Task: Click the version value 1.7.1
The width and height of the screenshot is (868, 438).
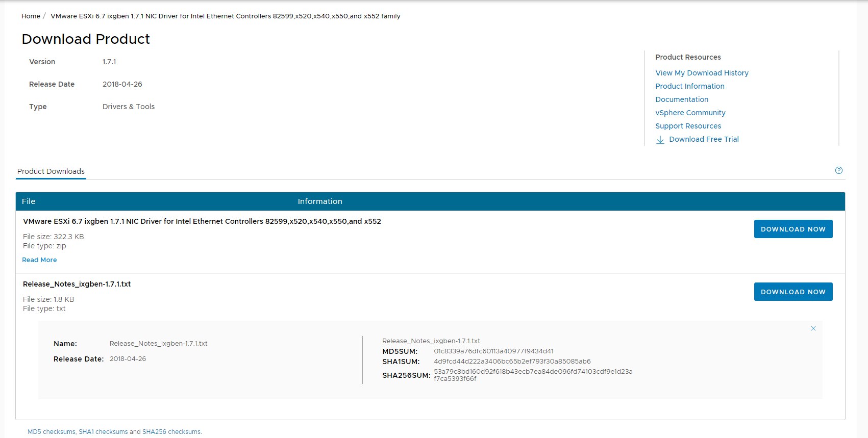Action: [109, 62]
